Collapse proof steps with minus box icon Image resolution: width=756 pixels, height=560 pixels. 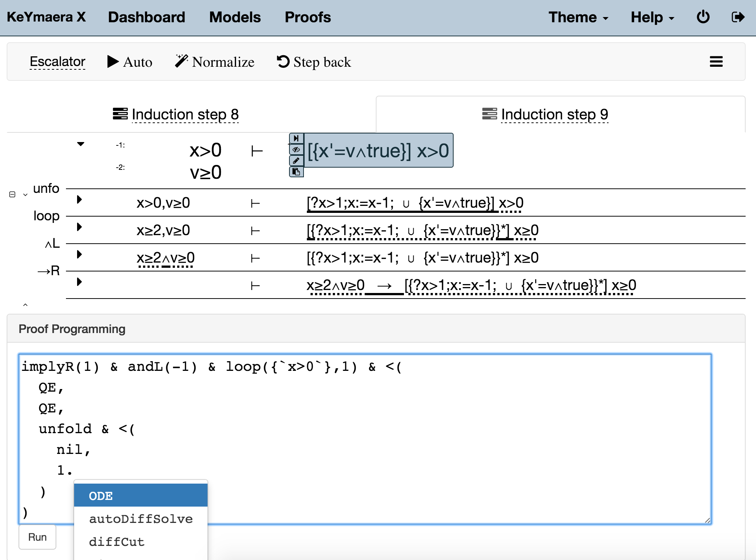click(12, 194)
